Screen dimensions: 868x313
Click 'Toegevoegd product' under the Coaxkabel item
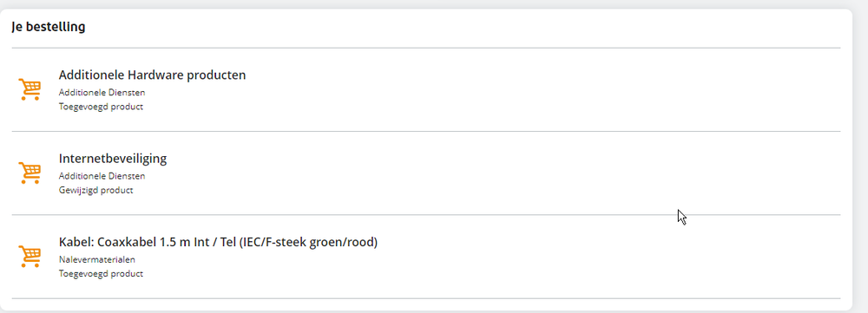tap(101, 274)
